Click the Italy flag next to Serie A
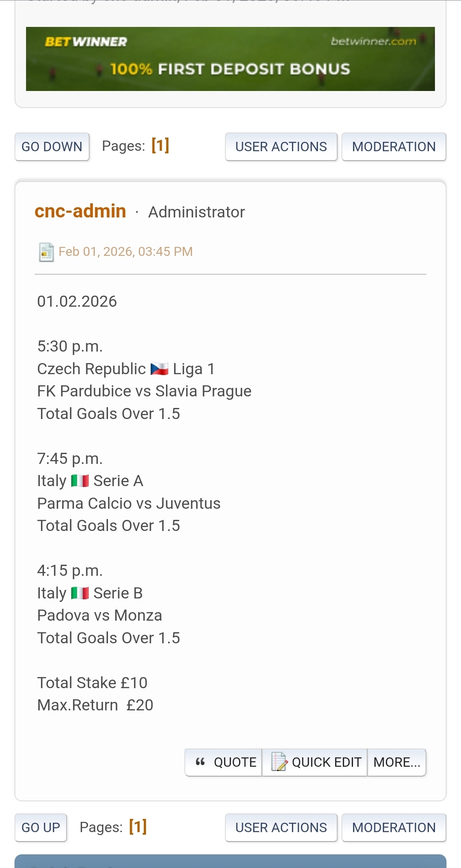Viewport: 461px width, 868px height. tap(80, 481)
